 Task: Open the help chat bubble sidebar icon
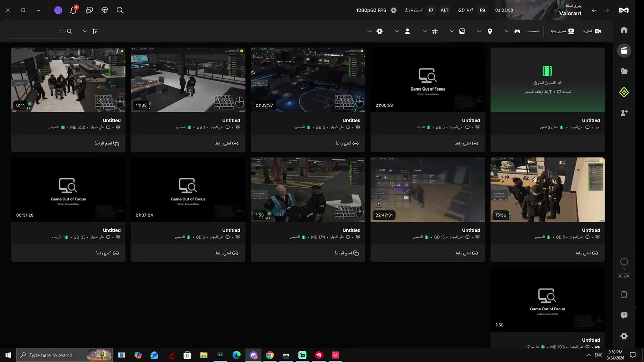(x=624, y=315)
